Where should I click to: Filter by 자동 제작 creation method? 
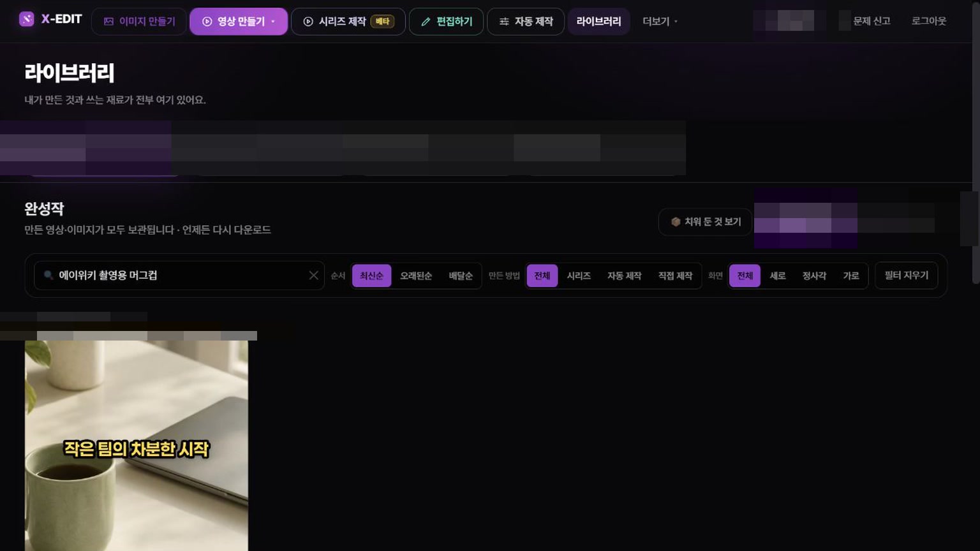(625, 276)
